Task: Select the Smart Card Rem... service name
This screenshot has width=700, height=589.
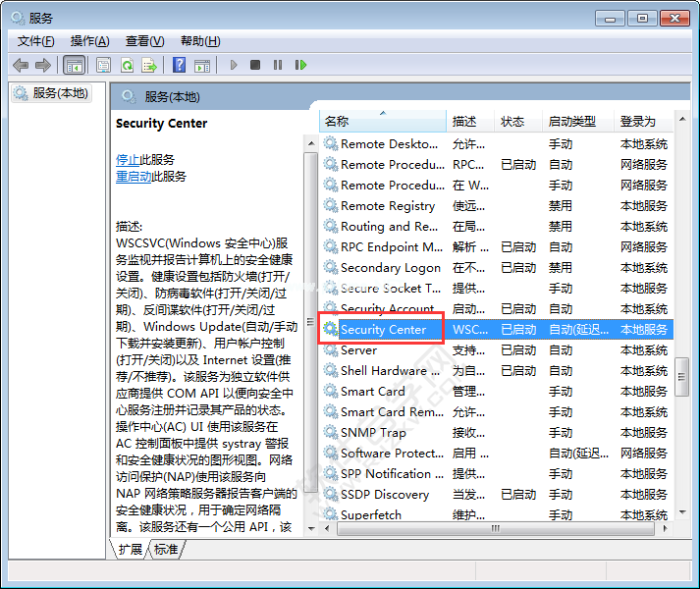Action: (392, 411)
